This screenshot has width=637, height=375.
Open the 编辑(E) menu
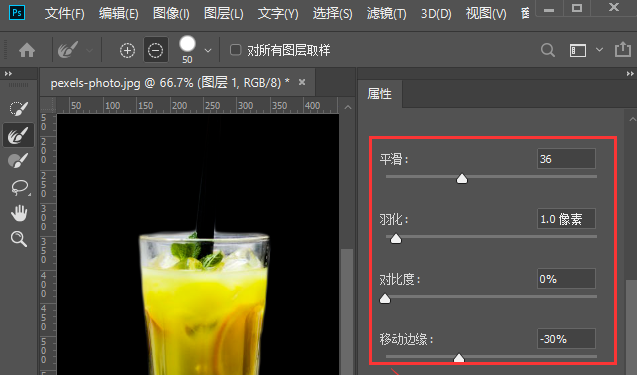(119, 14)
